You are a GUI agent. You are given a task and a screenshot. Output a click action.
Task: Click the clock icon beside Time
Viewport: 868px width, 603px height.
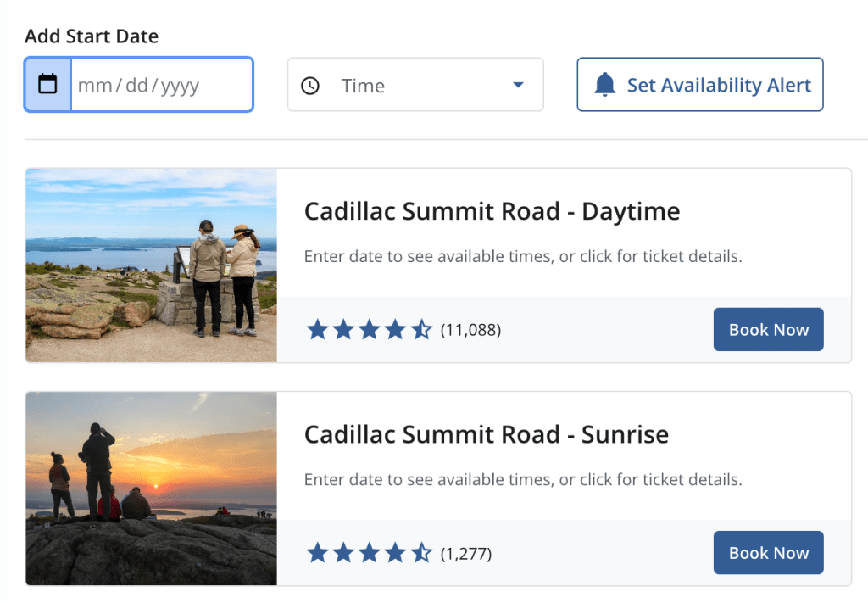point(310,86)
